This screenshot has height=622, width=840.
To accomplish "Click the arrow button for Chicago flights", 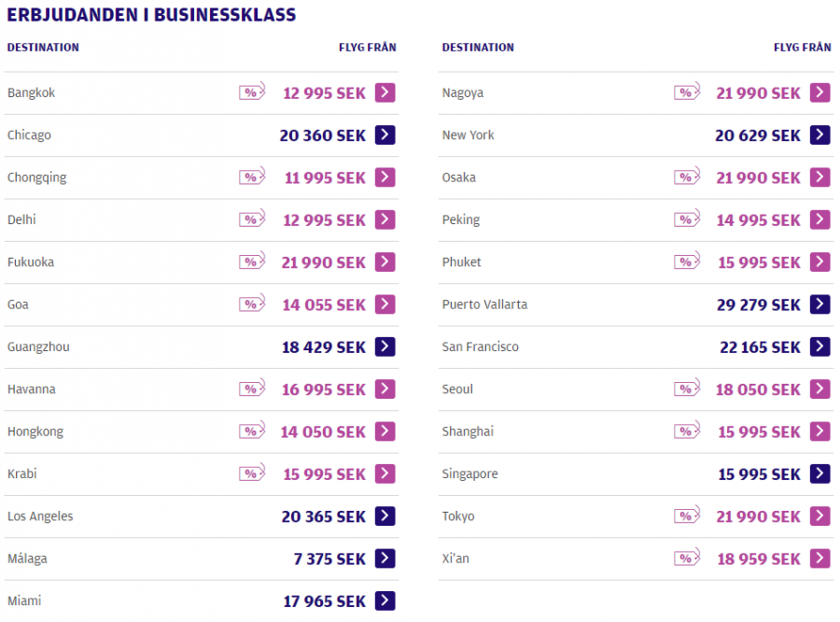I will point(385,135).
